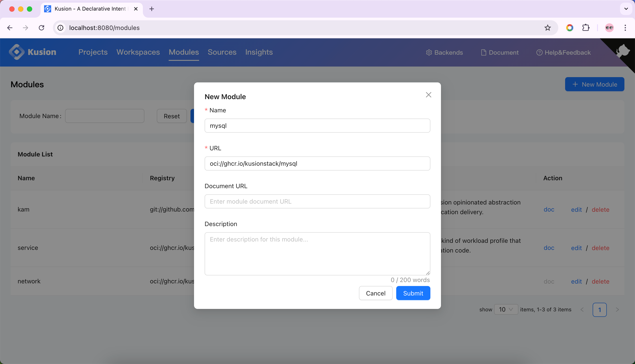Image resolution: width=635 pixels, height=364 pixels.
Task: Switch to the Projects tab
Action: pos(93,52)
